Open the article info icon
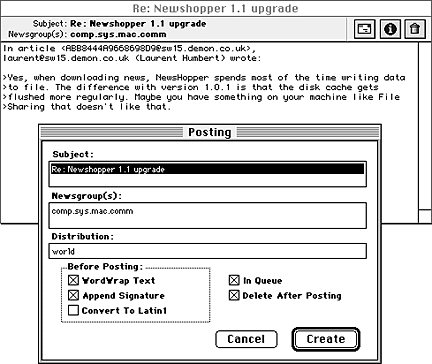432x364 pixels. coord(390,29)
